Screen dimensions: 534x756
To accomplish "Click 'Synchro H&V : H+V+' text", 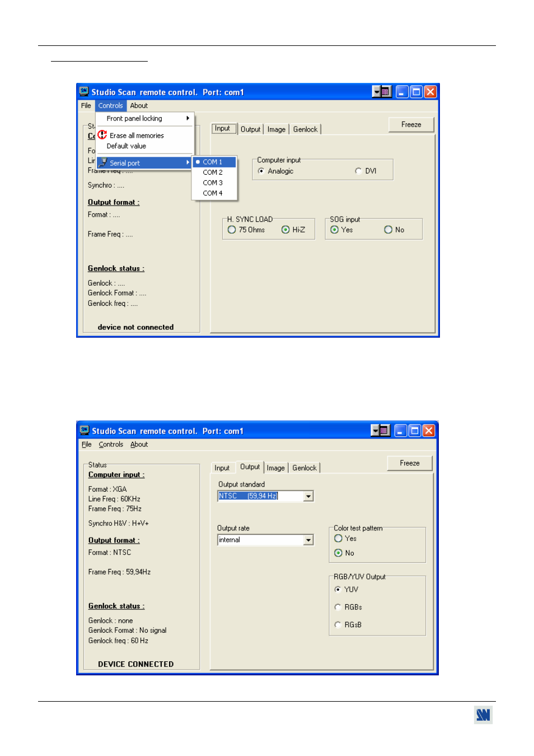I will pyautogui.click(x=119, y=523).
